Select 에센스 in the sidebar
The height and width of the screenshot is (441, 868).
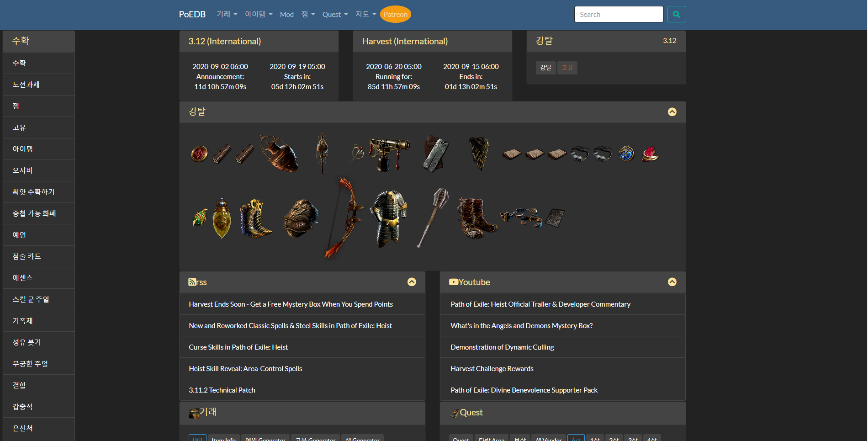(39, 278)
